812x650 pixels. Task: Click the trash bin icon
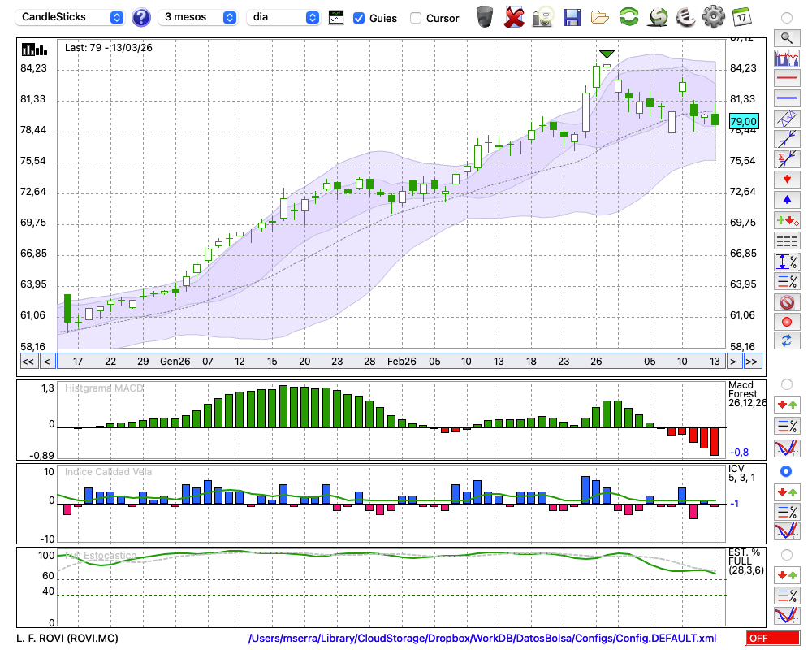click(x=485, y=17)
